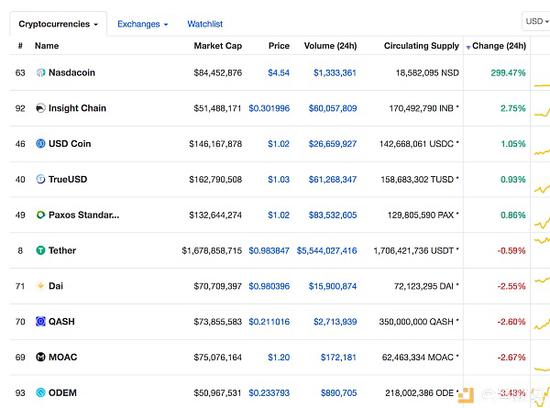550x408 pixels.
Task: Click the Dai diamond icon
Action: tap(41, 286)
